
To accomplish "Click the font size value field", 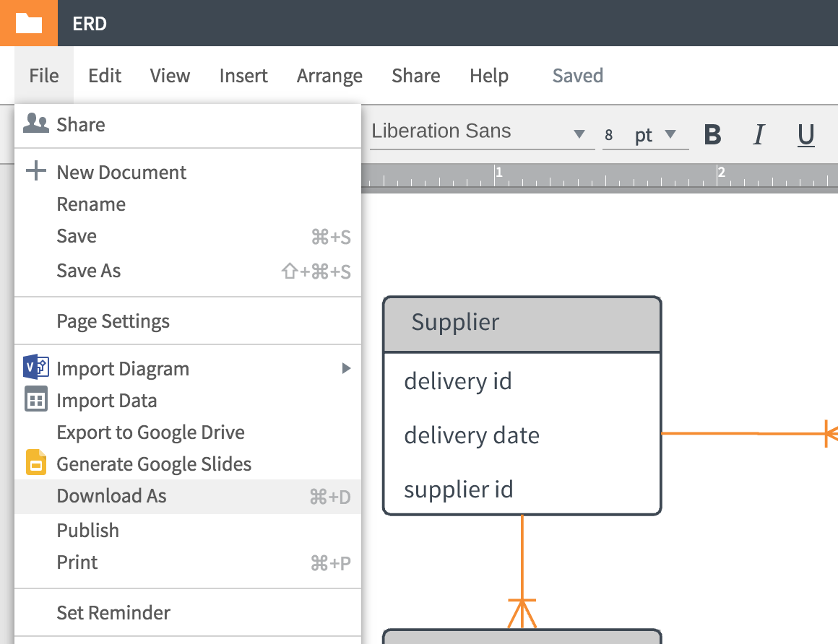I will click(x=610, y=136).
